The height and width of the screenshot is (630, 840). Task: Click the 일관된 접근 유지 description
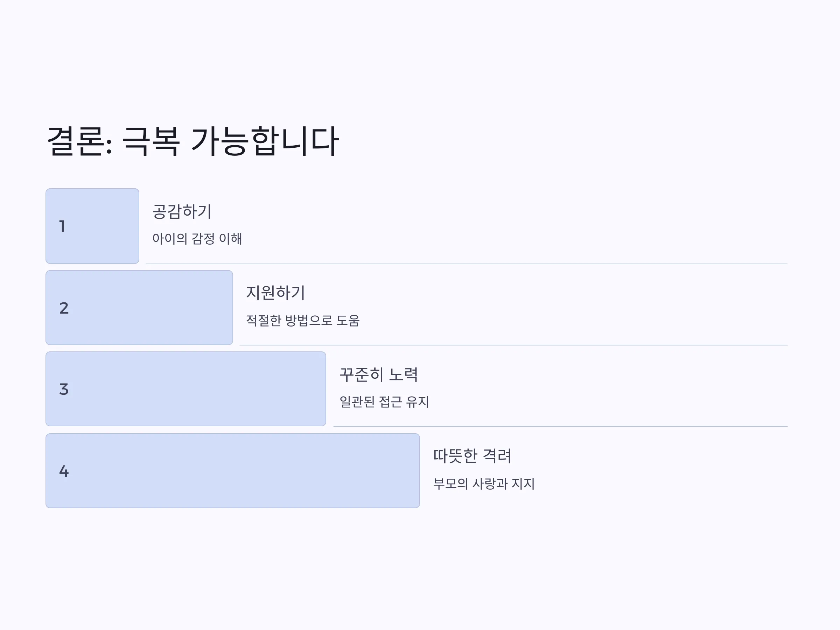click(384, 402)
